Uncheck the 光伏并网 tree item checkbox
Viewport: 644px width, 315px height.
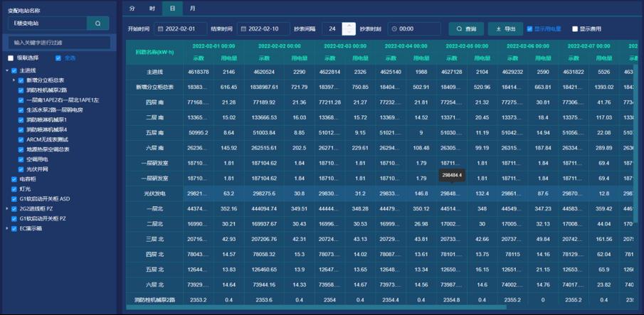point(21,169)
